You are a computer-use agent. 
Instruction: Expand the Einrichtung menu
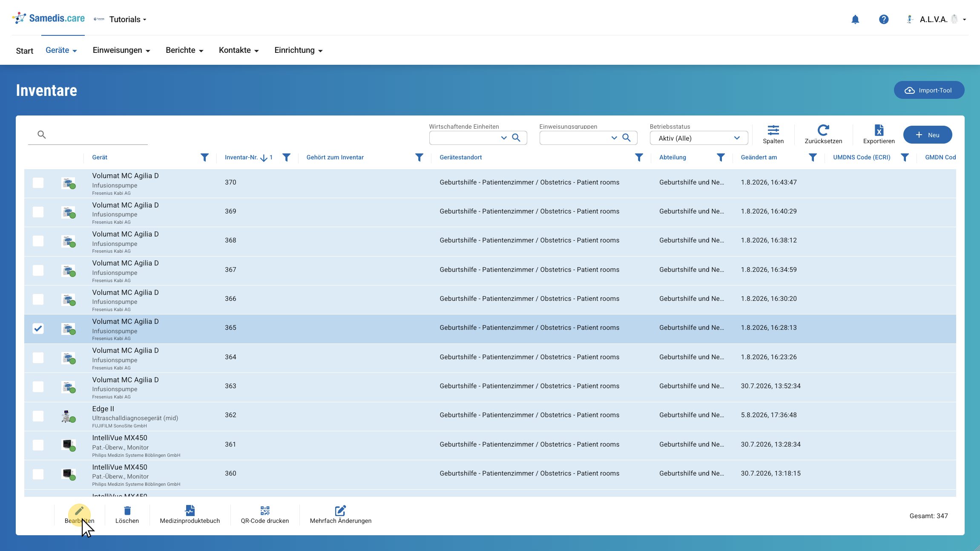(x=299, y=50)
